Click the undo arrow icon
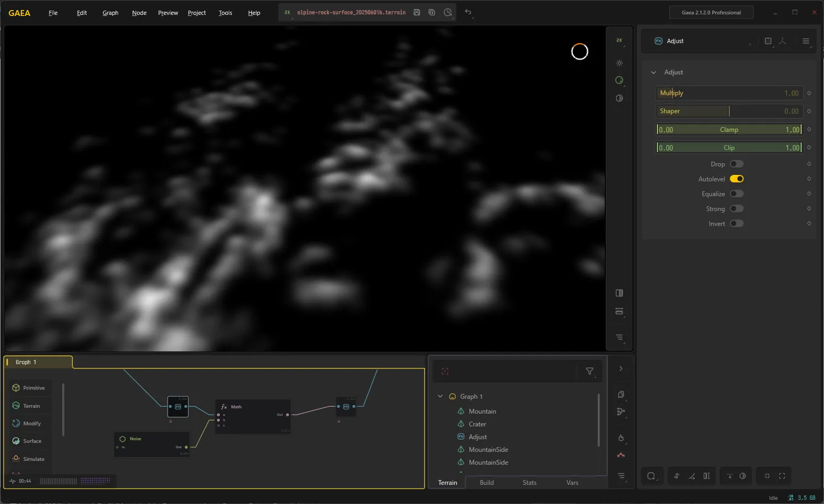Image resolution: width=824 pixels, height=504 pixels. click(468, 12)
